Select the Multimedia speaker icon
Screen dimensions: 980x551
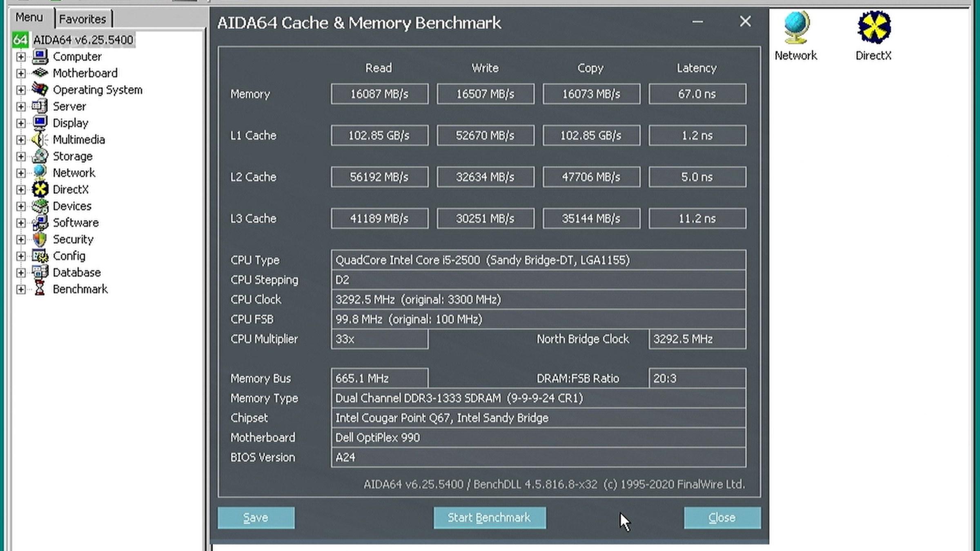[x=40, y=140]
